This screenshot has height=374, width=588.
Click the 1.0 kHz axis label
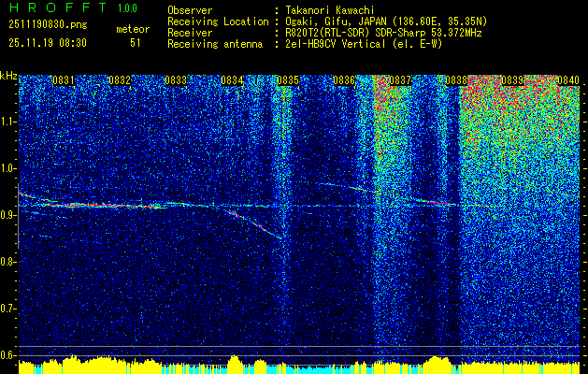coord(8,168)
